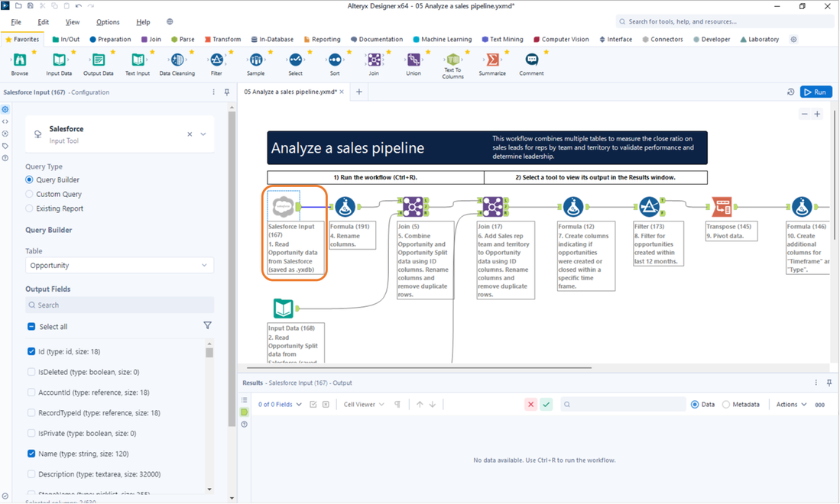840x504 pixels.
Task: Click the Output Fields search box
Action: (x=119, y=305)
